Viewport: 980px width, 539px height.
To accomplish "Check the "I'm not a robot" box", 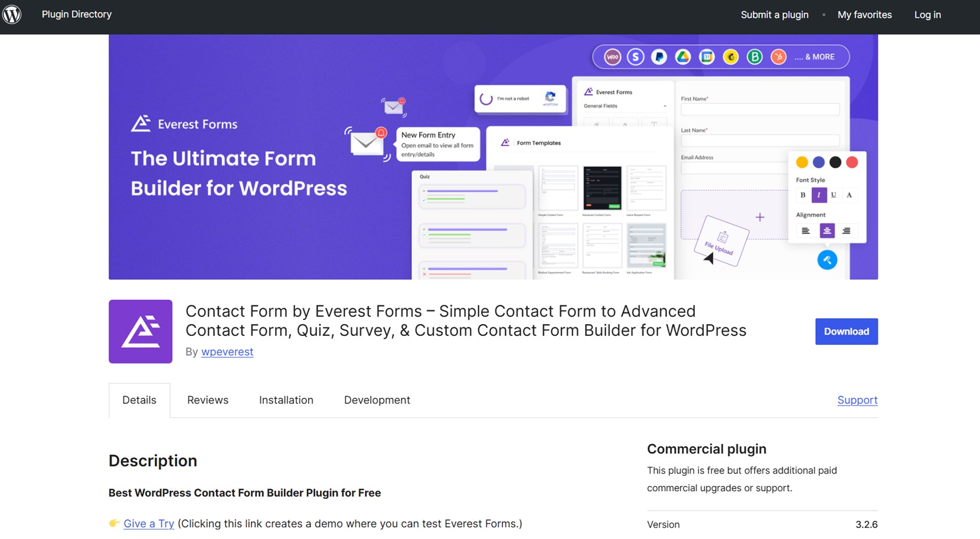I will pos(485,99).
